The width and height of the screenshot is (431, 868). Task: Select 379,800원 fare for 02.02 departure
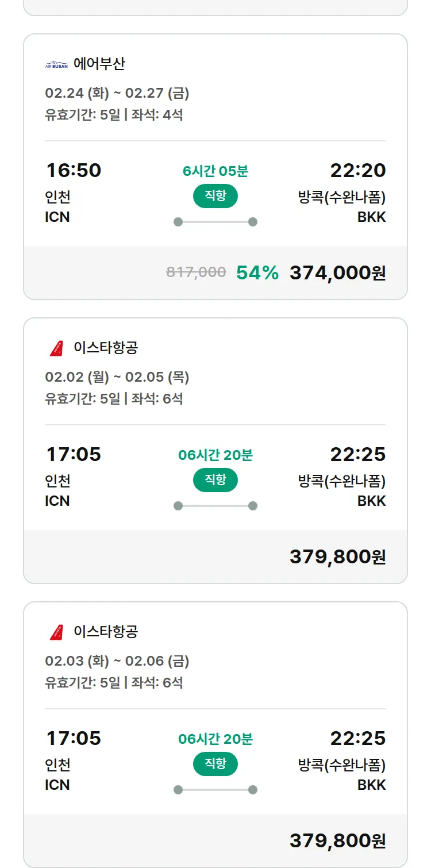pos(337,557)
